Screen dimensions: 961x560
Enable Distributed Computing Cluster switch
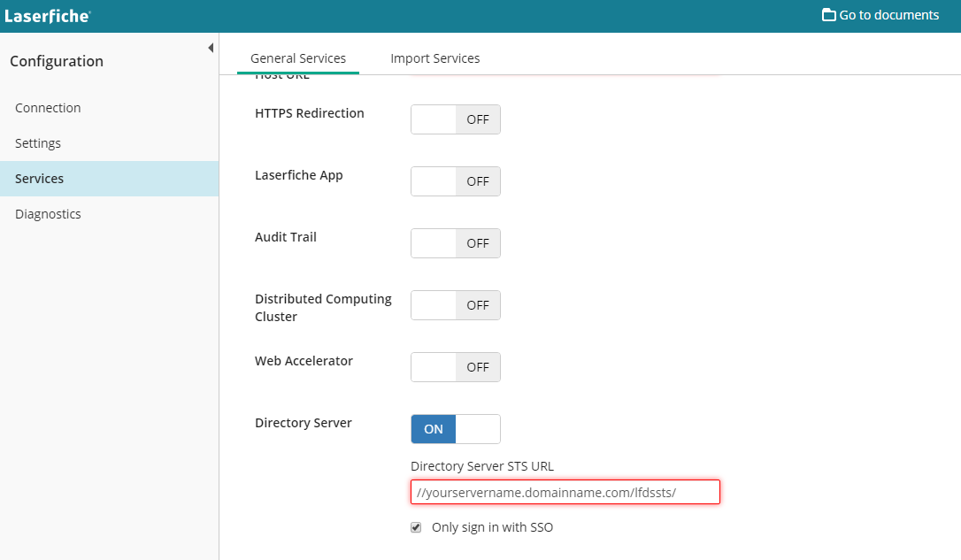coord(456,305)
